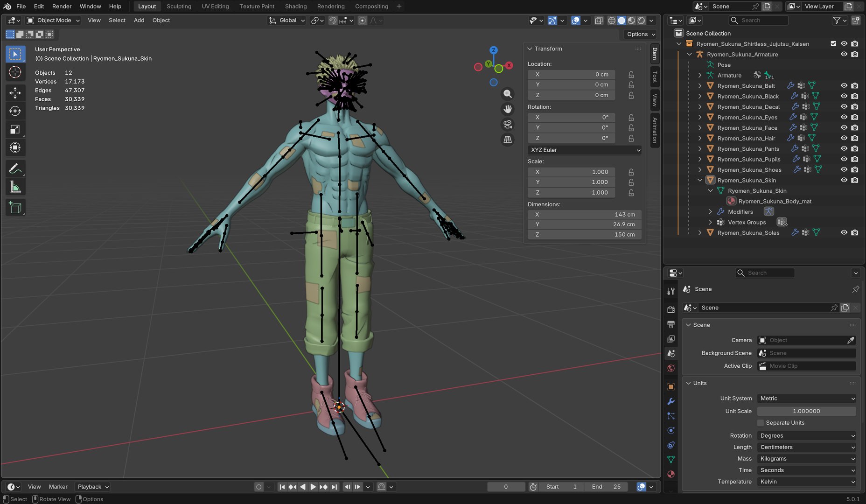Lock the Location X value

[631, 75]
